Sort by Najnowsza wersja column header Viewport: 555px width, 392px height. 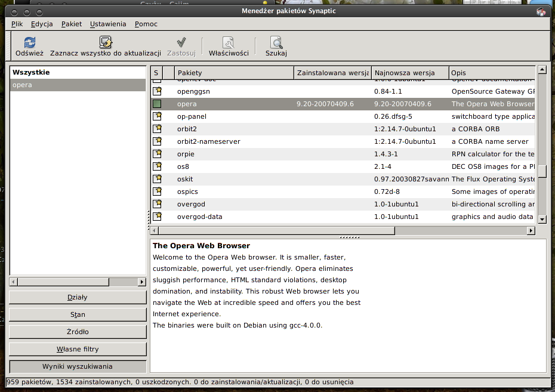[x=410, y=73]
